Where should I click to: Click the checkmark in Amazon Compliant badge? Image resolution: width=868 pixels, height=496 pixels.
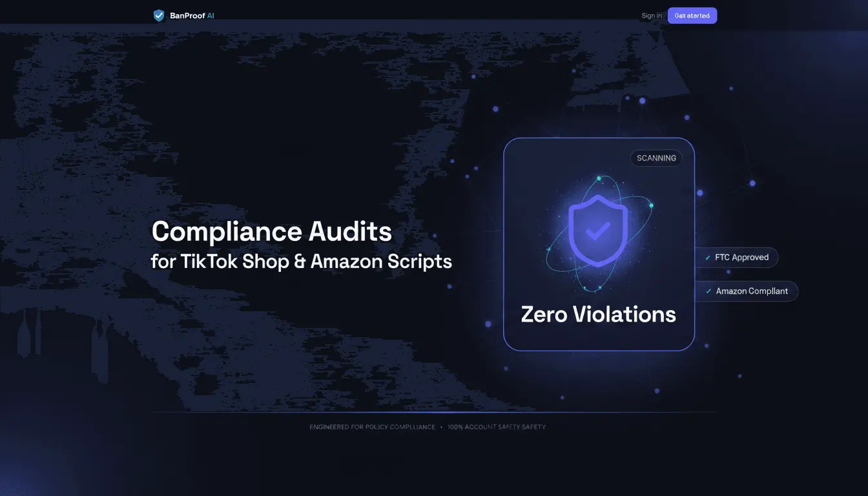coord(708,291)
